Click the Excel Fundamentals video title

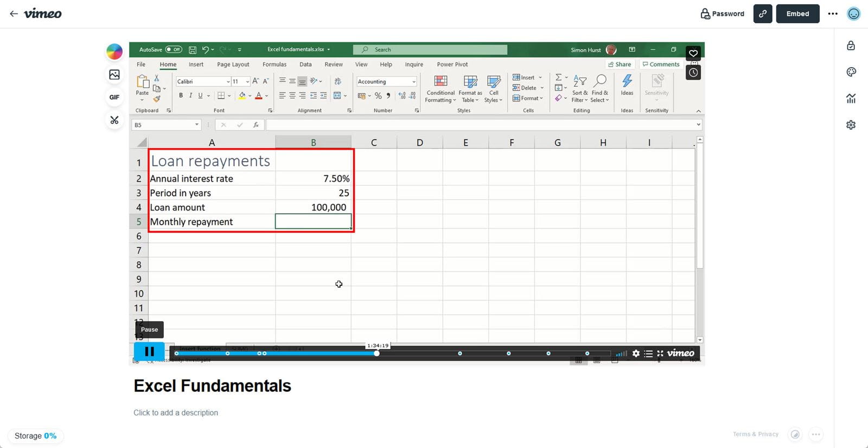[212, 386]
